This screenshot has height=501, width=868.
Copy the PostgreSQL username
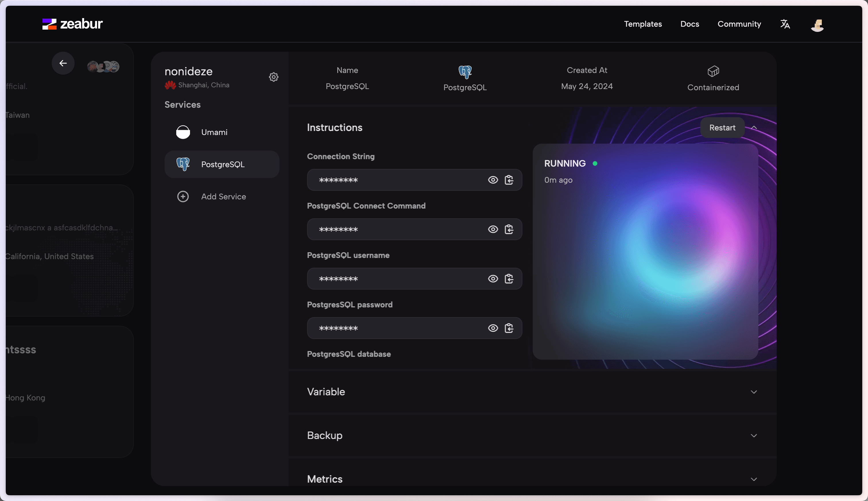pyautogui.click(x=509, y=279)
